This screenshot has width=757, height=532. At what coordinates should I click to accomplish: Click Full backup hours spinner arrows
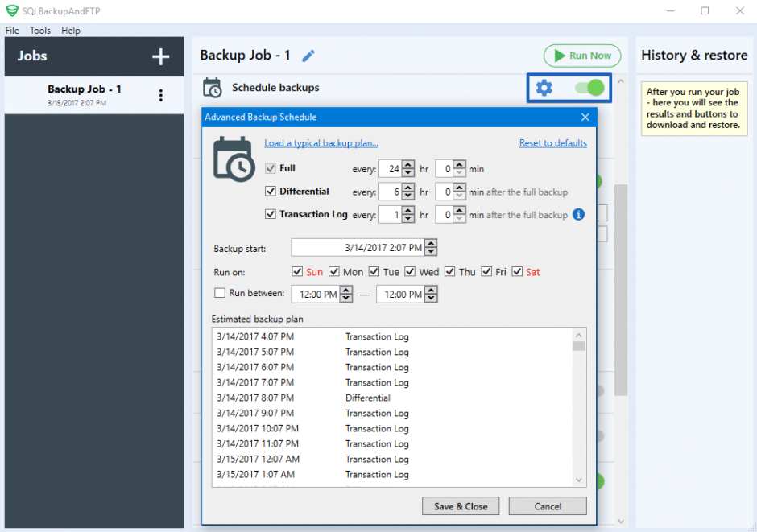(x=408, y=168)
